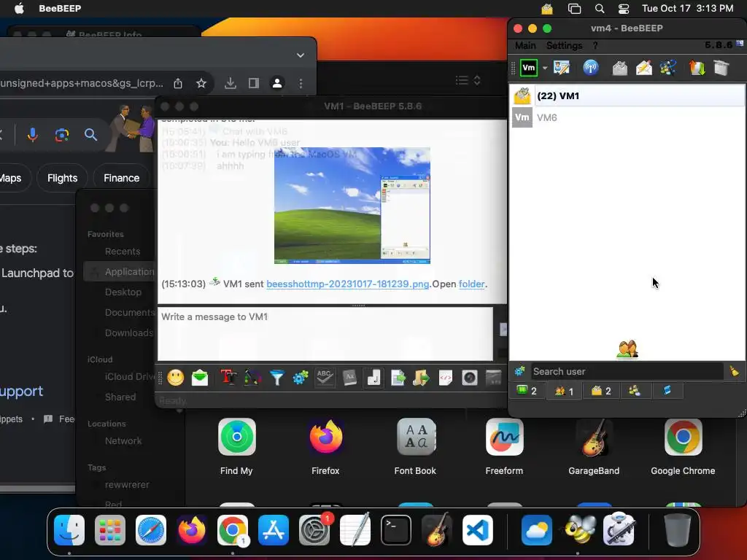Take a screenshot with the camera icon

(x=470, y=378)
